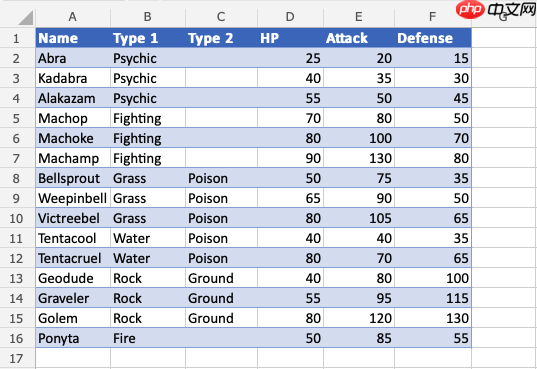Image resolution: width=537 pixels, height=369 pixels.
Task: Select the cell containing Alakazam
Action: (73, 98)
